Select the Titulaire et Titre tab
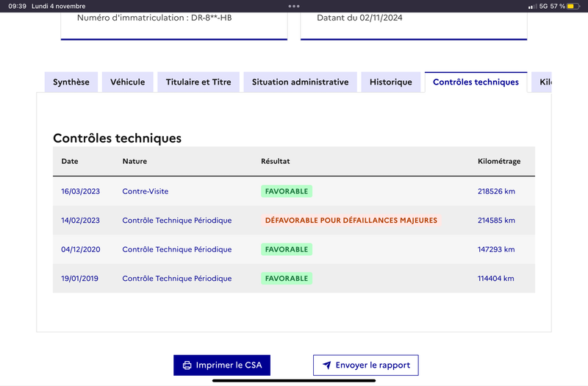The image size is (588, 386). click(x=198, y=82)
